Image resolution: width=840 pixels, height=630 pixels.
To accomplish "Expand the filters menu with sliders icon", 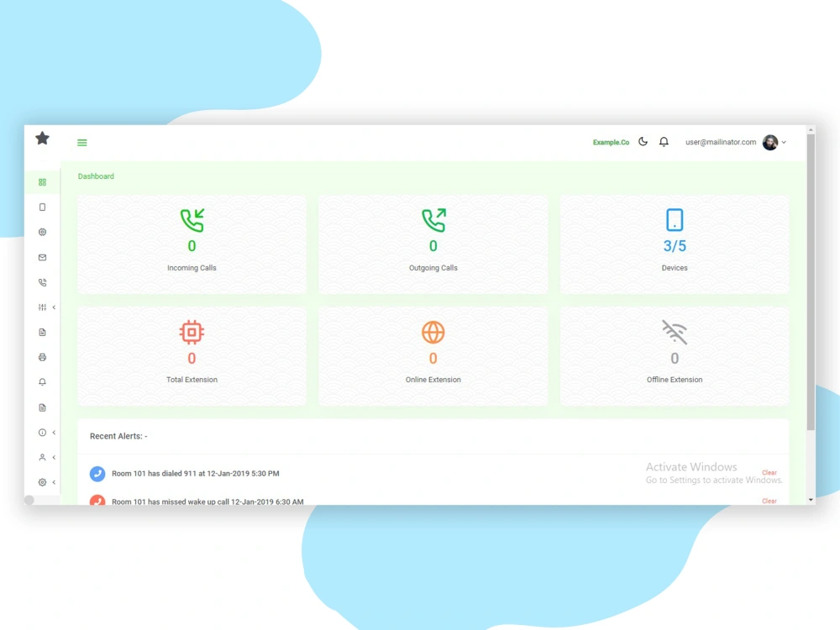I will click(42, 307).
